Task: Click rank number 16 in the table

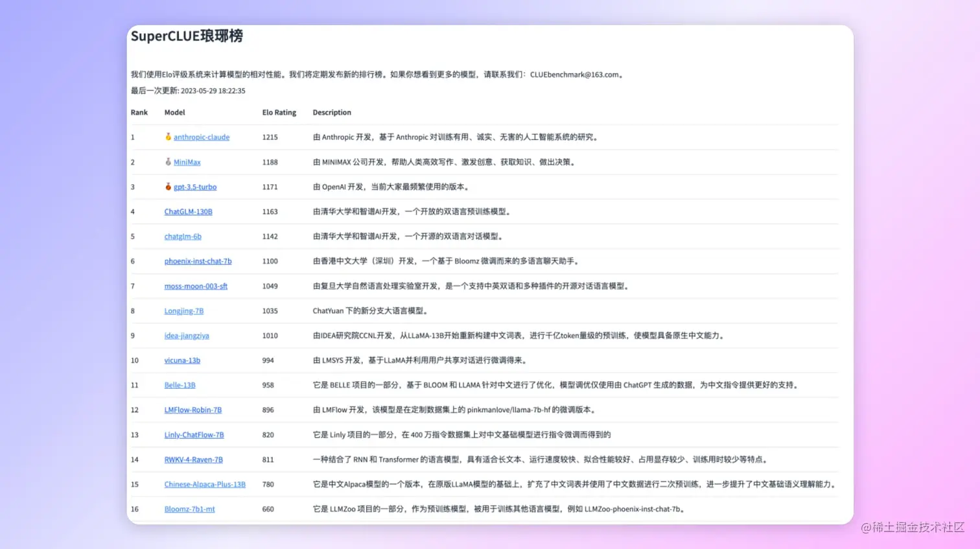Action: (x=135, y=509)
